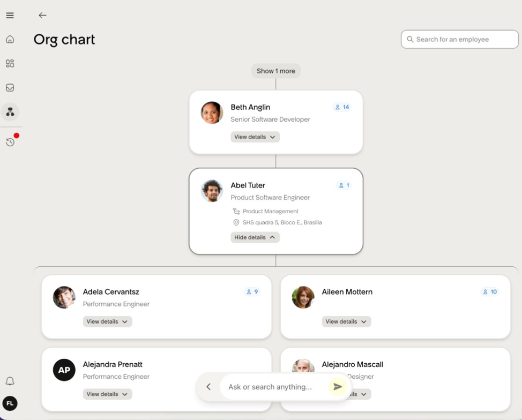This screenshot has width=522, height=420.
Task: Collapse the ask bar with left chevron
Action: click(x=208, y=387)
